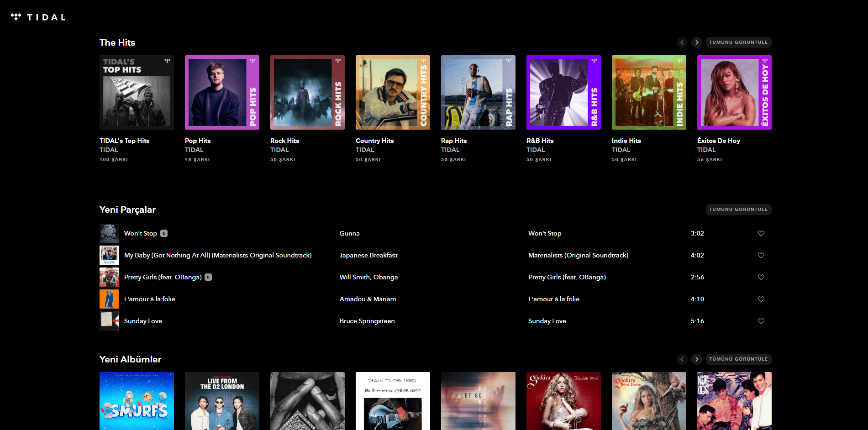868x430 pixels.
Task: Click the Indie Hits title link
Action: [x=626, y=141]
